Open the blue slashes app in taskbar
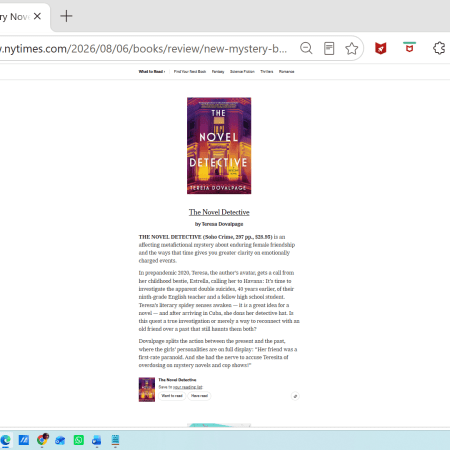450x450 pixels. (x=23, y=440)
